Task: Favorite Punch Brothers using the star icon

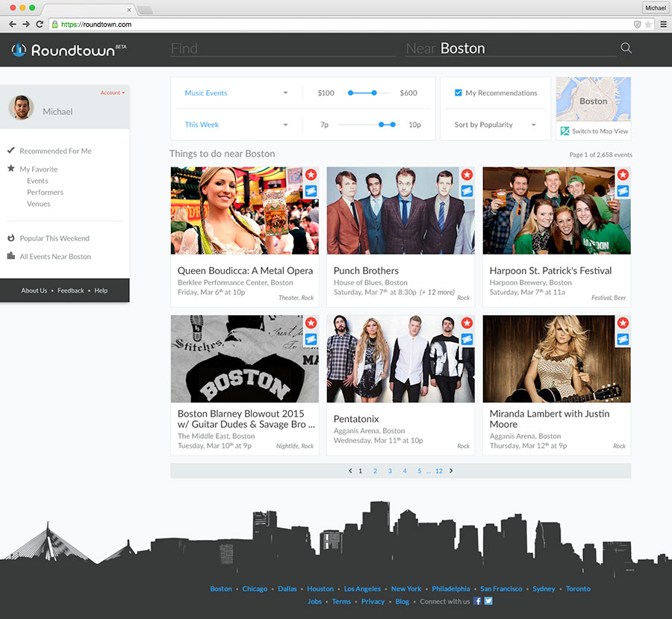Action: pos(467,175)
